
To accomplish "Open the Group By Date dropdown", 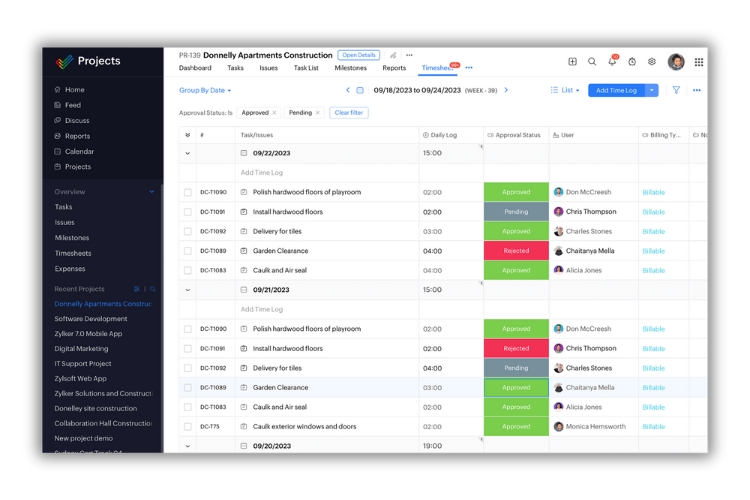I will (205, 90).
